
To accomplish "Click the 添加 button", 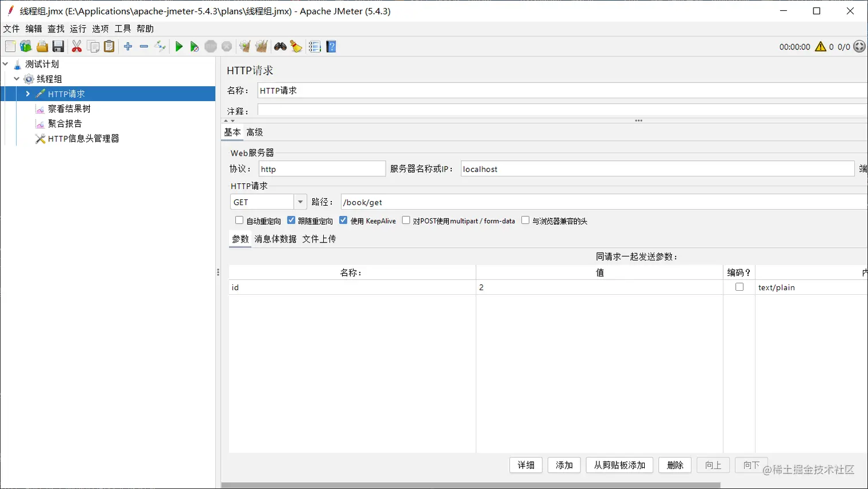I will coord(564,465).
